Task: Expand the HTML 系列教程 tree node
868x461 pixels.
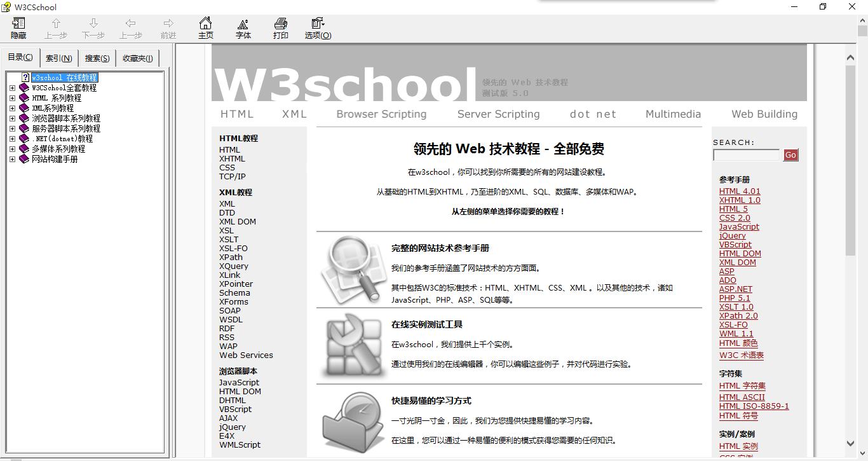Action: [x=13, y=97]
